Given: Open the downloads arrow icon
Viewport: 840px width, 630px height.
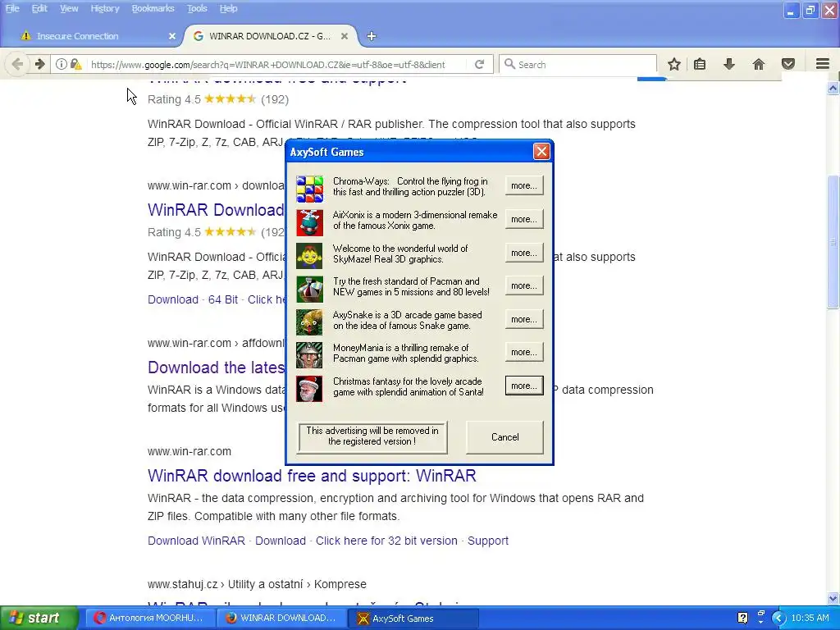Looking at the screenshot, I should point(729,64).
